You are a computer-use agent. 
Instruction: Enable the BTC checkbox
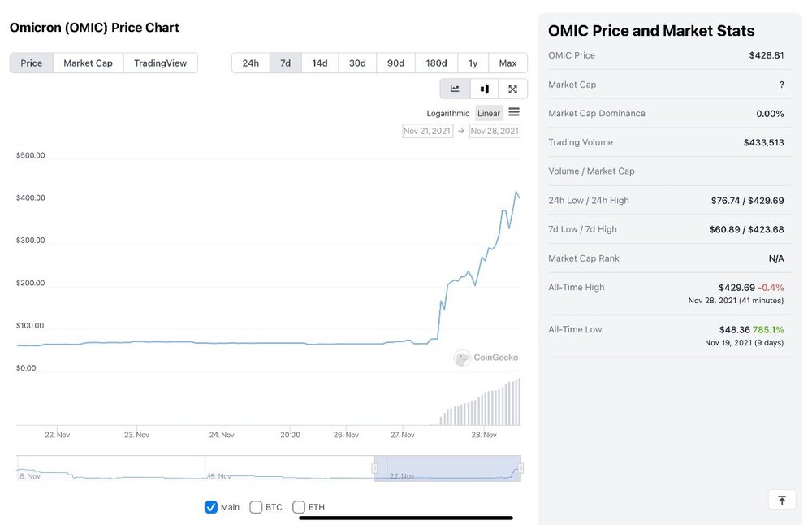256,507
